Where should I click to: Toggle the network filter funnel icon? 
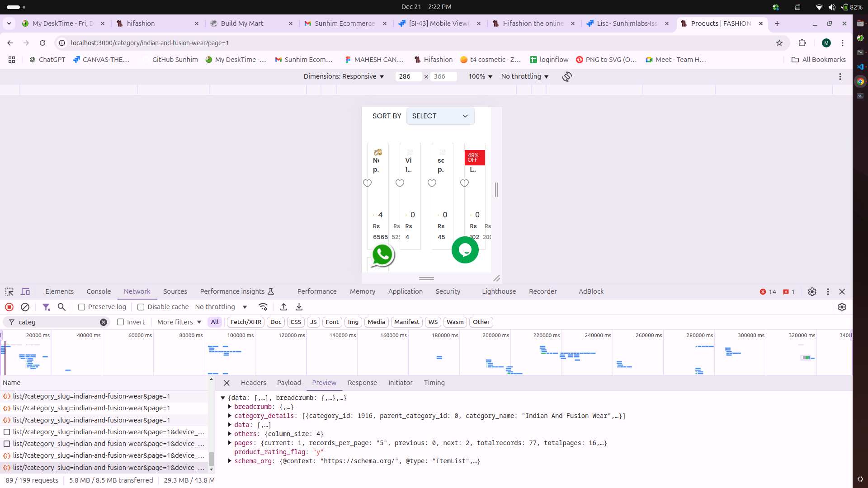(x=46, y=307)
